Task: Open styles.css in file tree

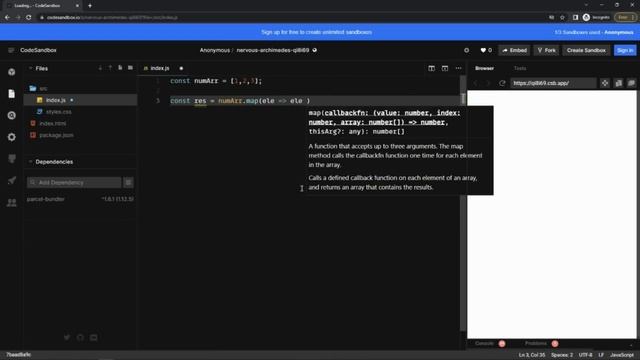Action: (x=80, y=112)
